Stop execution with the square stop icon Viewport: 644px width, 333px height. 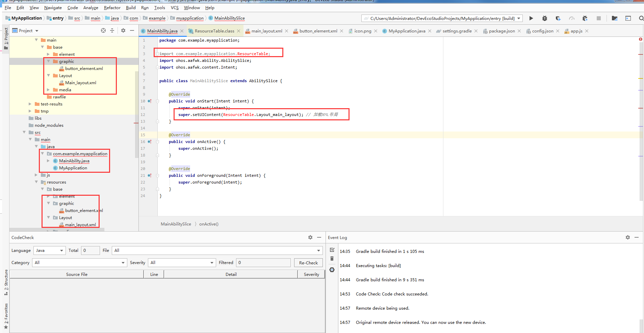coord(599,18)
